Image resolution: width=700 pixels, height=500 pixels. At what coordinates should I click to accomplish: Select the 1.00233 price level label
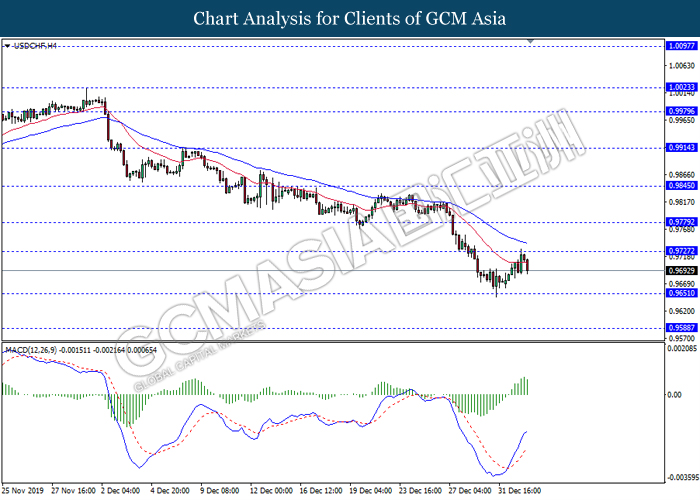pyautogui.click(x=681, y=87)
